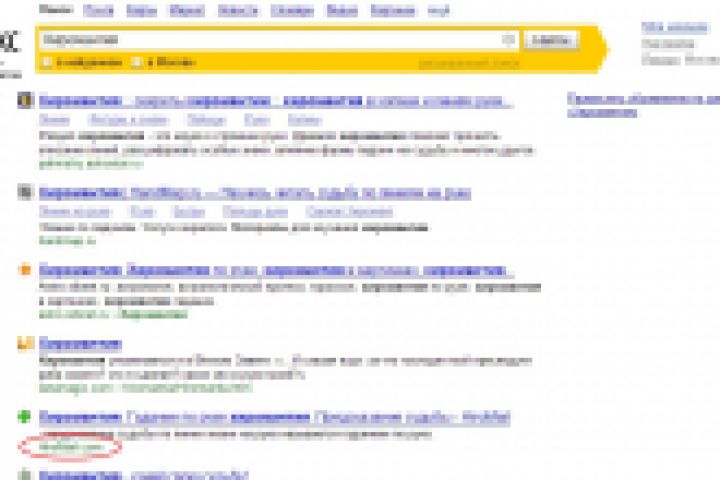The image size is (720, 480).
Task: Open the green URL under the second result
Action: click(x=68, y=241)
